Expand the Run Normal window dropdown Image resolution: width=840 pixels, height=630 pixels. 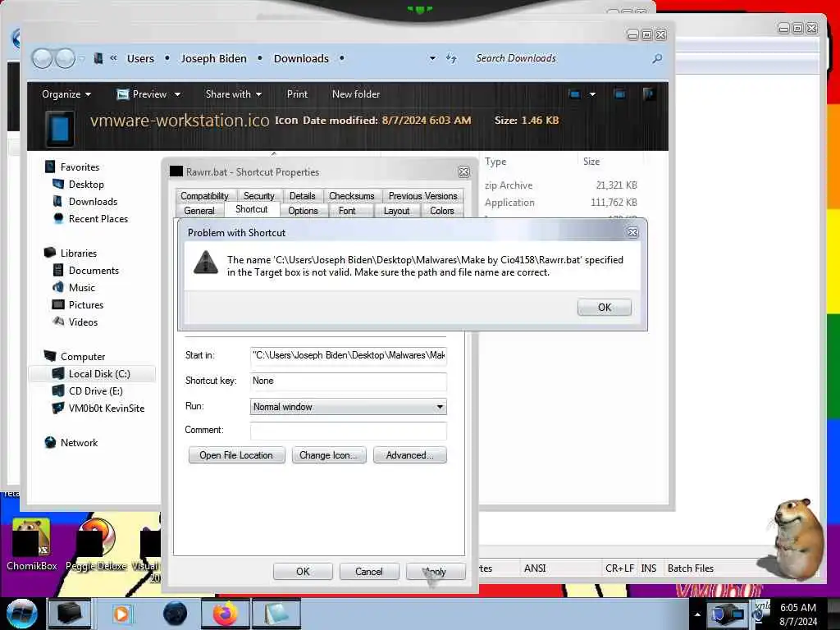point(348,407)
